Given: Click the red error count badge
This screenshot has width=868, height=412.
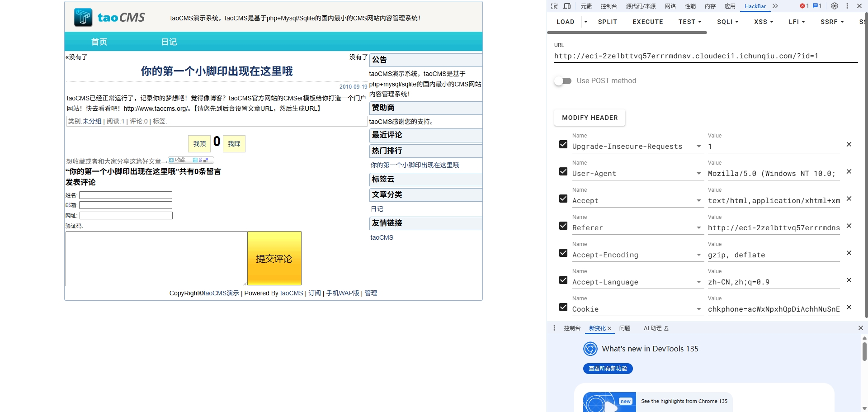Looking at the screenshot, I should (804, 6).
